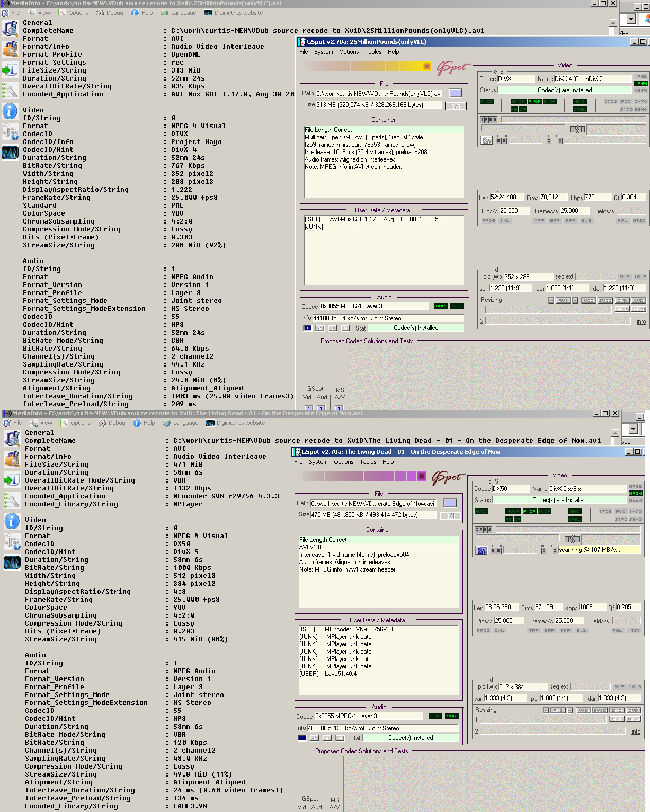Viewport: 650px width, 812px height.
Task: Select audio stream 1 in the 25MillionPounds GSpot window
Action: point(307,328)
